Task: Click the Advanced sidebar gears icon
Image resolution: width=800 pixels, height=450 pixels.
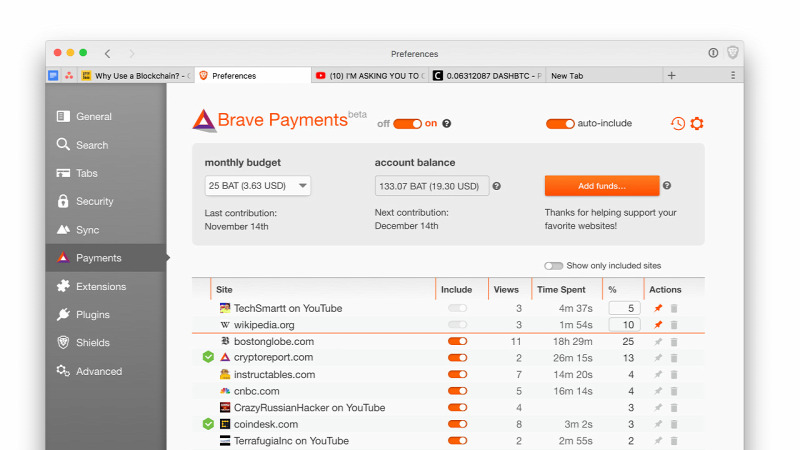Action: [x=63, y=371]
